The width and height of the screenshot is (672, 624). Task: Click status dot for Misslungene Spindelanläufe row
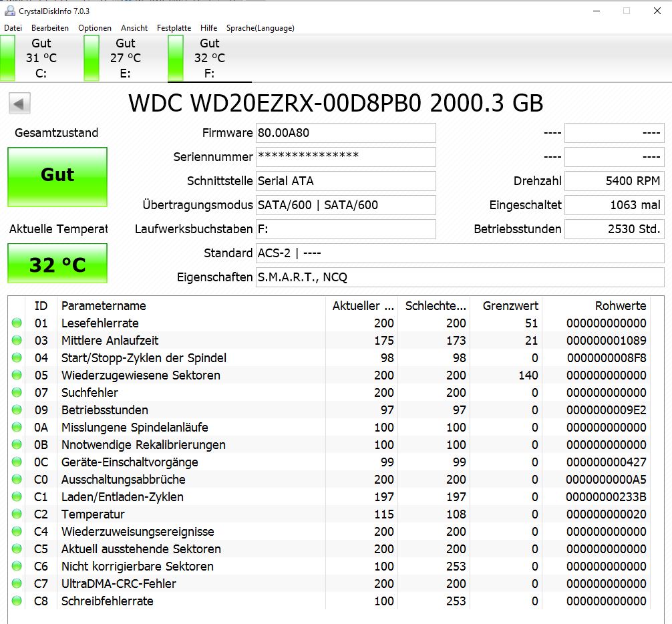pyautogui.click(x=17, y=427)
